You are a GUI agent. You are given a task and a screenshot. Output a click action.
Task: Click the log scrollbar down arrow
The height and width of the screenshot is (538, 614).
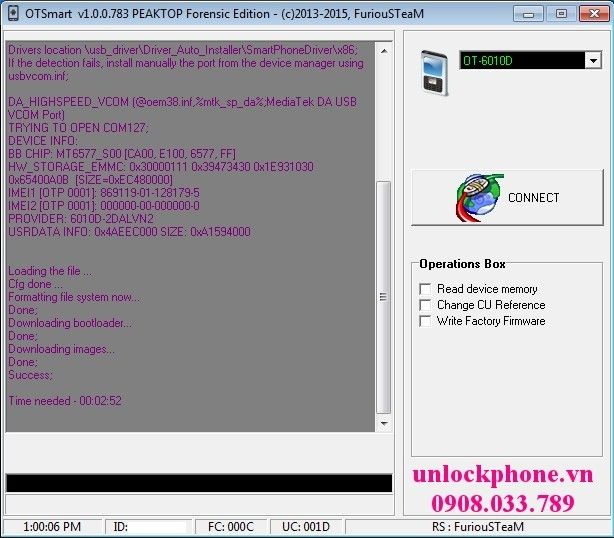[384, 425]
